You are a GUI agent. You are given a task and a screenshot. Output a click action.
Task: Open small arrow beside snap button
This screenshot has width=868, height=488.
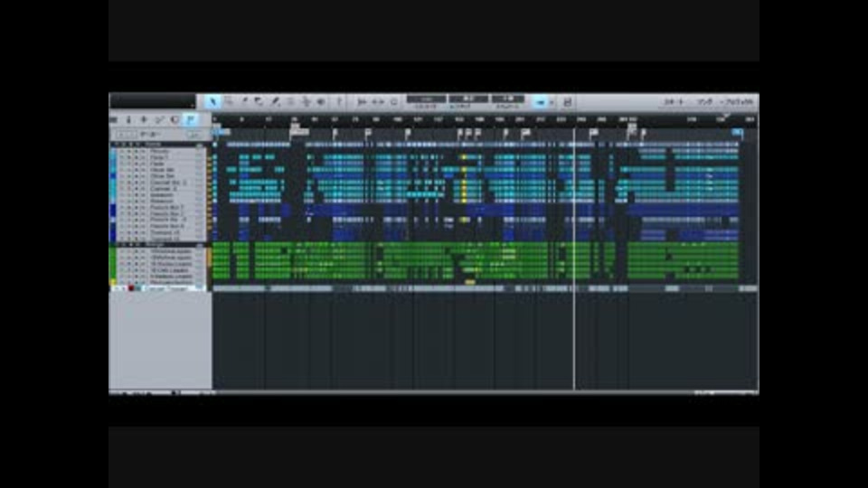coord(551,102)
